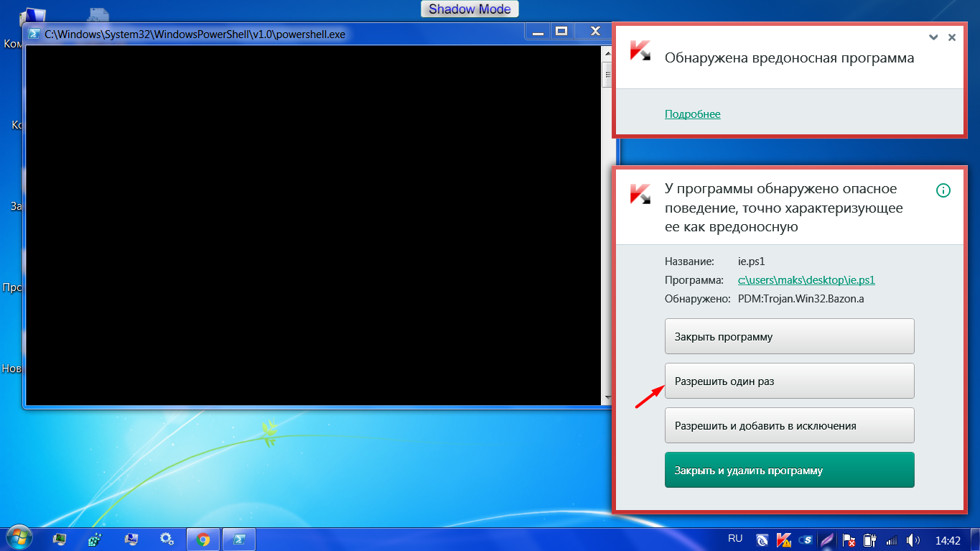Screen dimensions: 980x551
Task: Click the blue swirl tray icon next to RU
Action: (763, 540)
